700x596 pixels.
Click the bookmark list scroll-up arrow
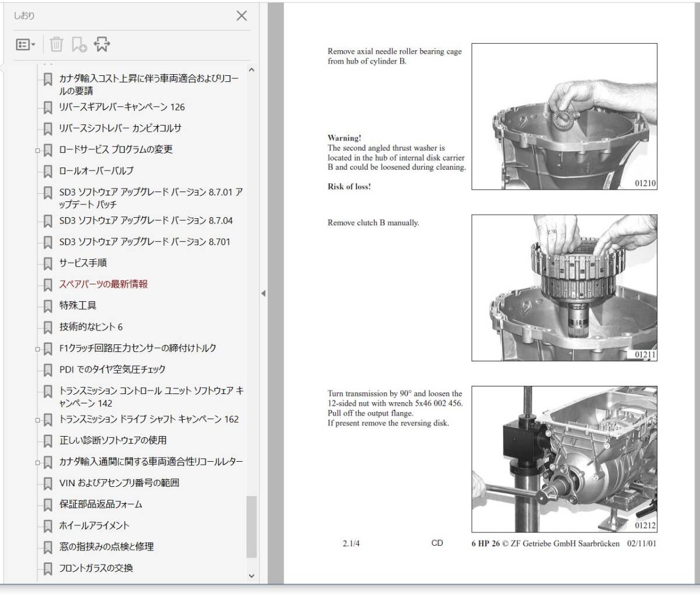251,71
